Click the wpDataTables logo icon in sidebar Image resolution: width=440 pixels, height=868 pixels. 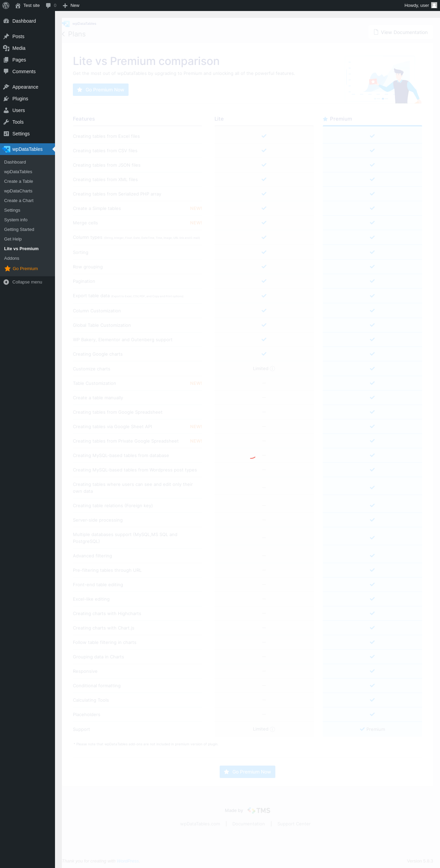6,149
